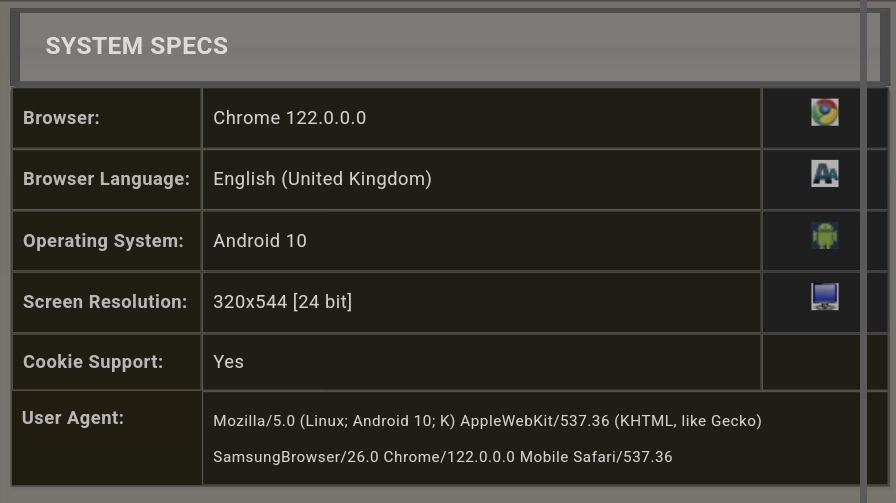This screenshot has height=503, width=896.
Task: Click the Android 10 value
Action: click(x=260, y=241)
